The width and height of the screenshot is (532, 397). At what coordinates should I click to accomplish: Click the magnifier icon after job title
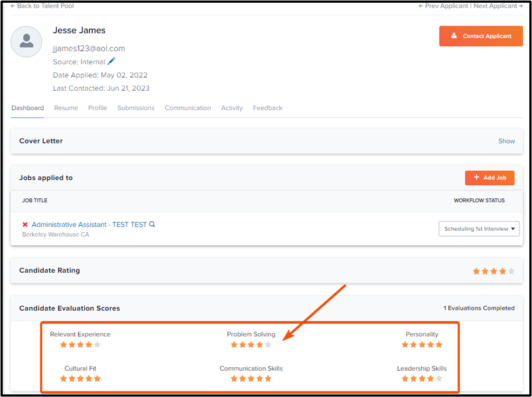(152, 224)
